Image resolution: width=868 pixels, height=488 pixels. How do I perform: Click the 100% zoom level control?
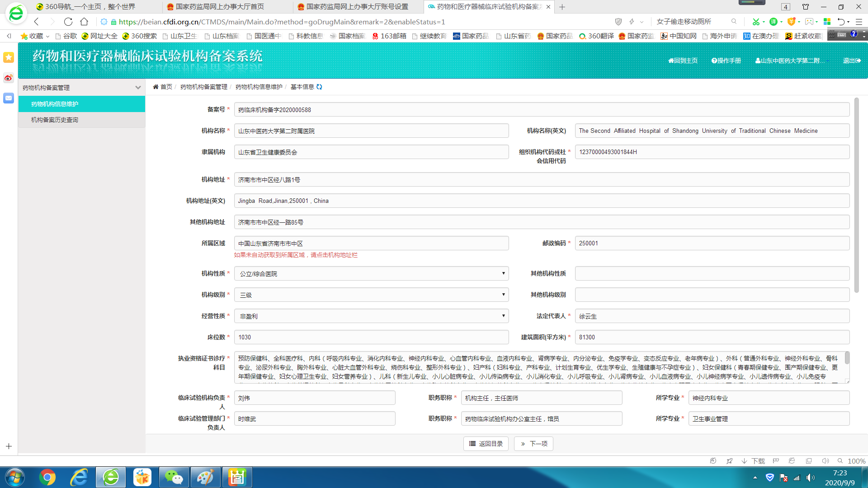[x=856, y=461]
